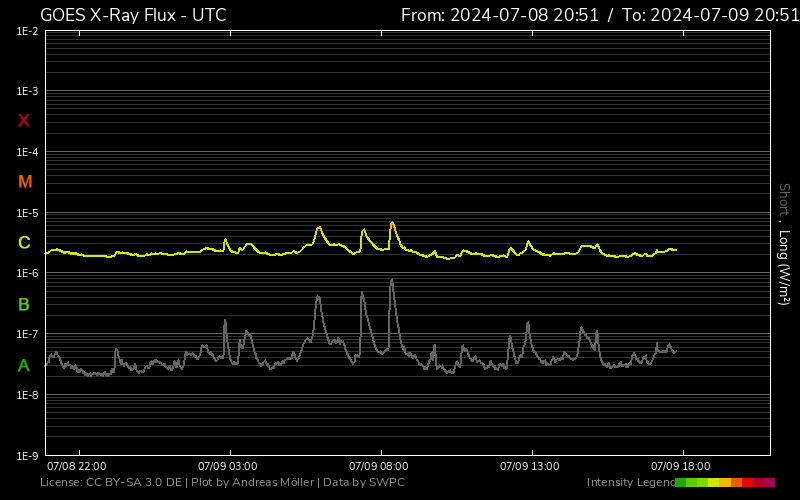Click the orange M flare class label
Screen dimensions: 800x500
(x=25, y=182)
